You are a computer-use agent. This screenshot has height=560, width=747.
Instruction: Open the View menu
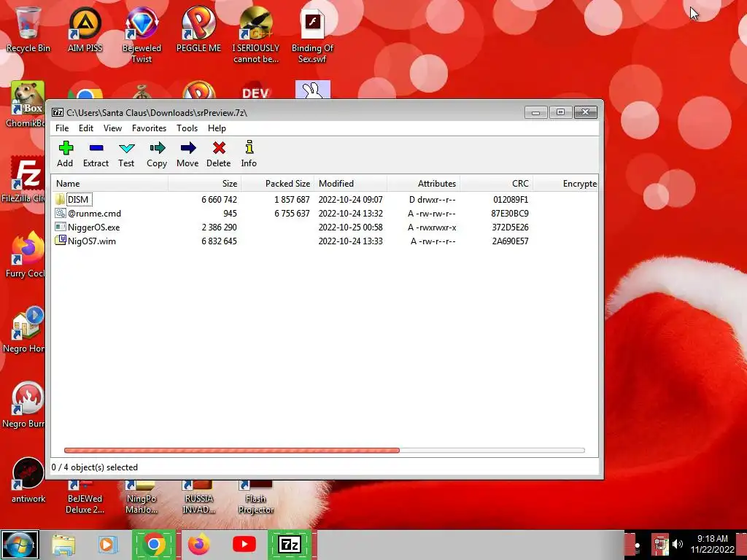[112, 128]
